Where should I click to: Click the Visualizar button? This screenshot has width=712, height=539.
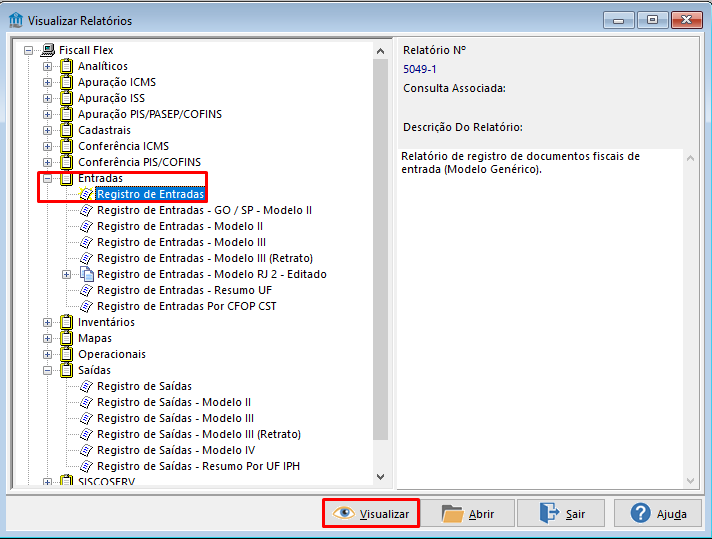click(371, 514)
